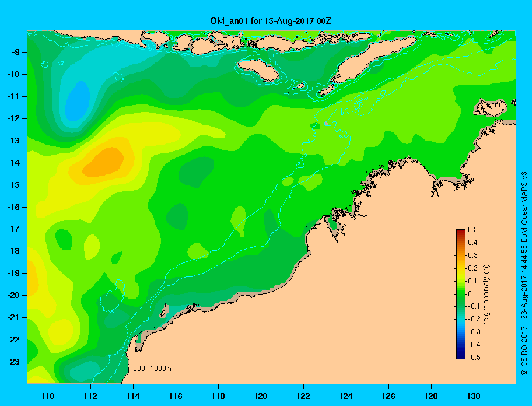Click the longitude label "128"

click(431, 396)
